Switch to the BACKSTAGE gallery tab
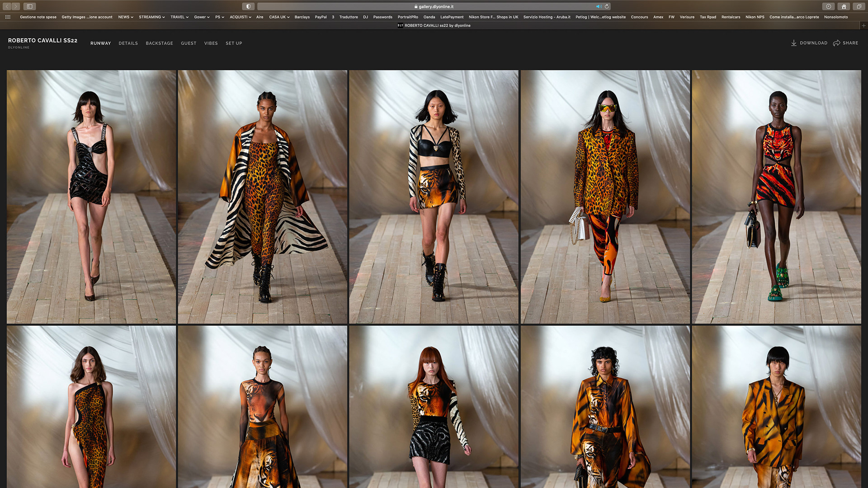Image resolution: width=868 pixels, height=488 pixels. [159, 43]
